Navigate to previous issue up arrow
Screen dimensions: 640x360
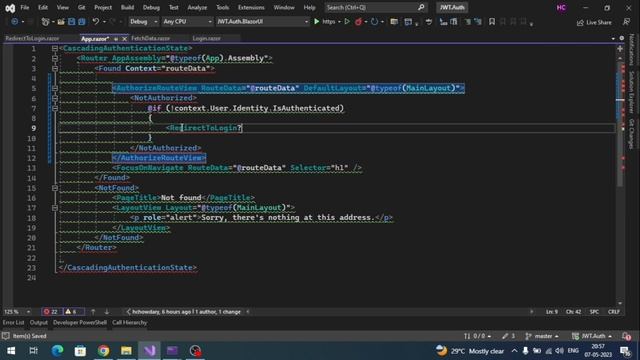[93, 312]
